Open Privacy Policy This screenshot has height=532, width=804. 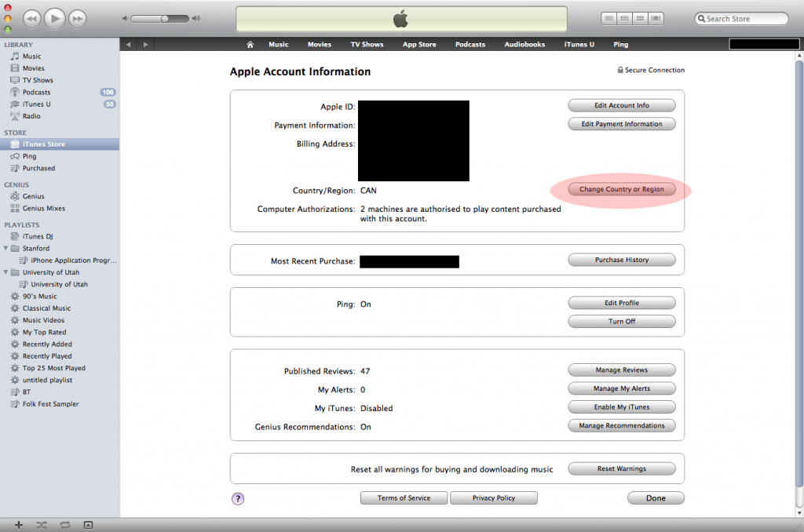tap(494, 498)
